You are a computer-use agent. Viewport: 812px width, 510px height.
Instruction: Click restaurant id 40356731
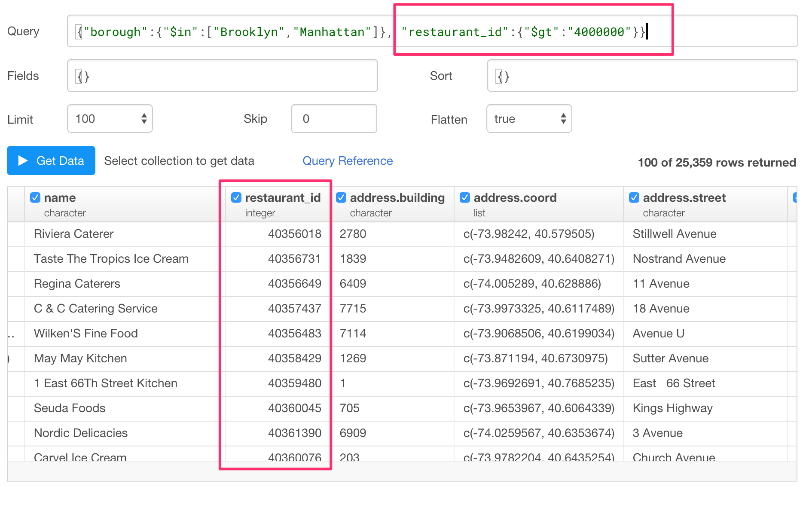(295, 259)
